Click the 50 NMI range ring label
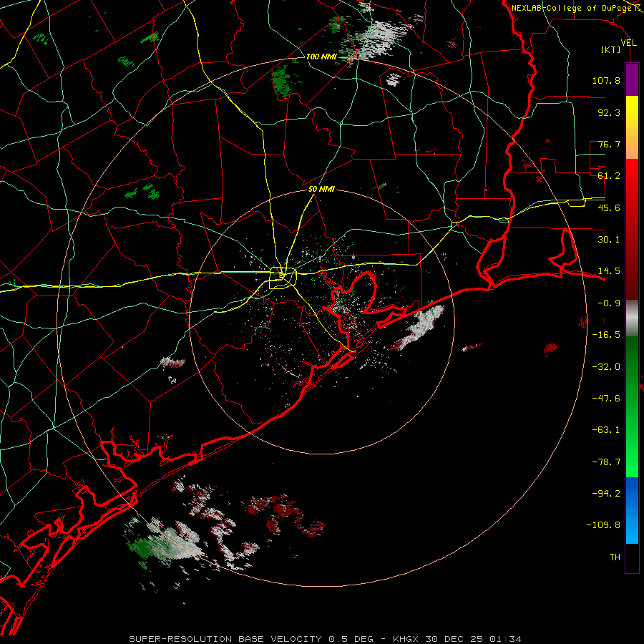 pyautogui.click(x=321, y=190)
